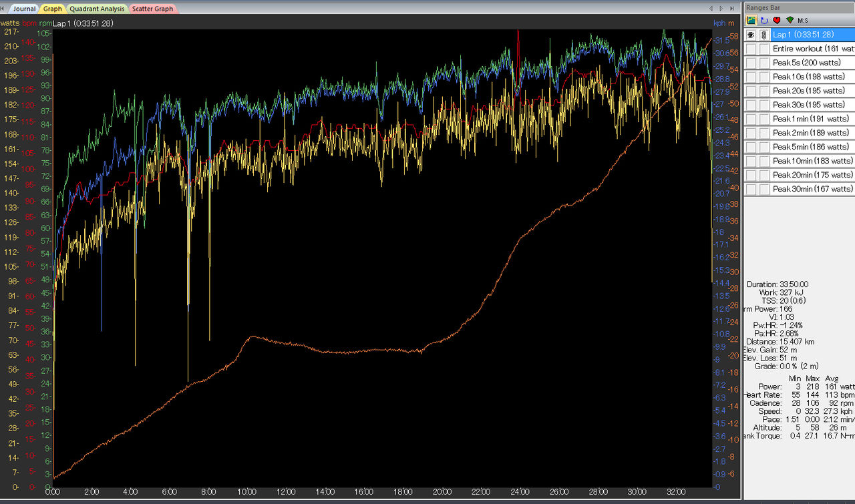The width and height of the screenshot is (855, 504).
Task: Select the Peak 30min (167 watts) range
Action: [x=813, y=189]
